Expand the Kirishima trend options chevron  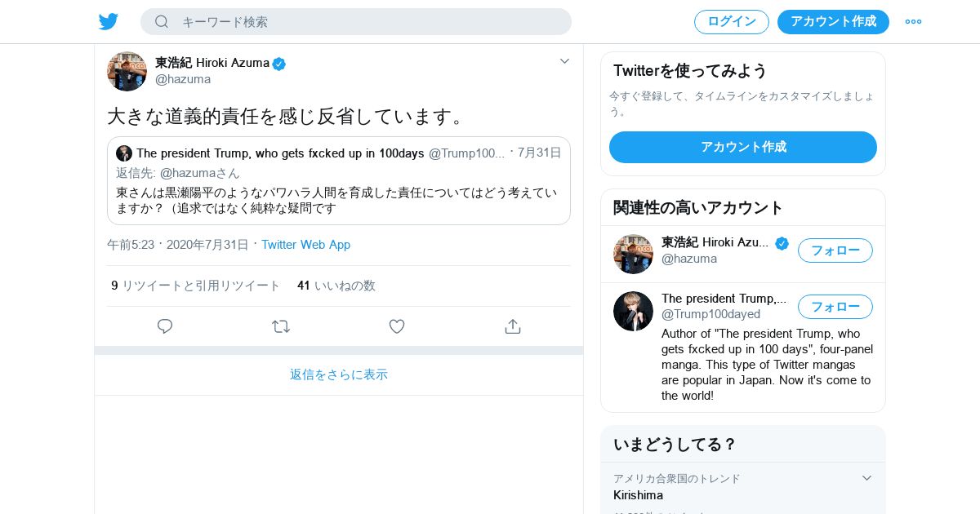point(866,478)
